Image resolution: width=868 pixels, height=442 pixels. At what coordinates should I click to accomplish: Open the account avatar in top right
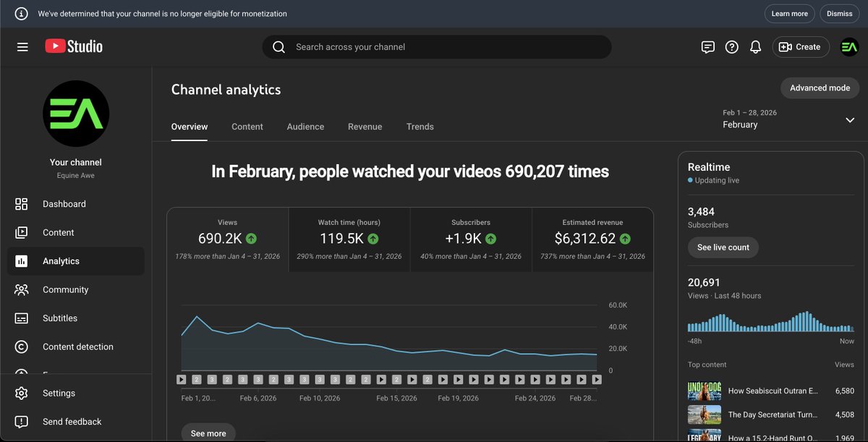(x=849, y=47)
